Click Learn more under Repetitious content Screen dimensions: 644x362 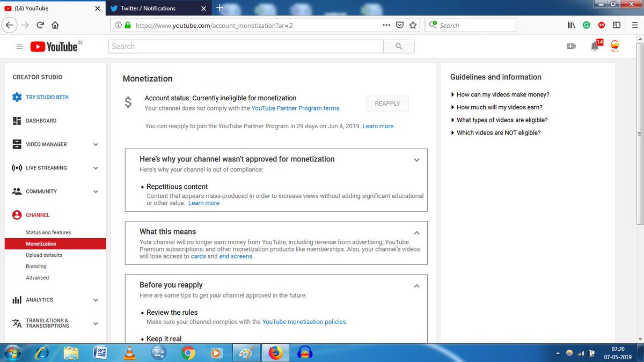tap(204, 203)
